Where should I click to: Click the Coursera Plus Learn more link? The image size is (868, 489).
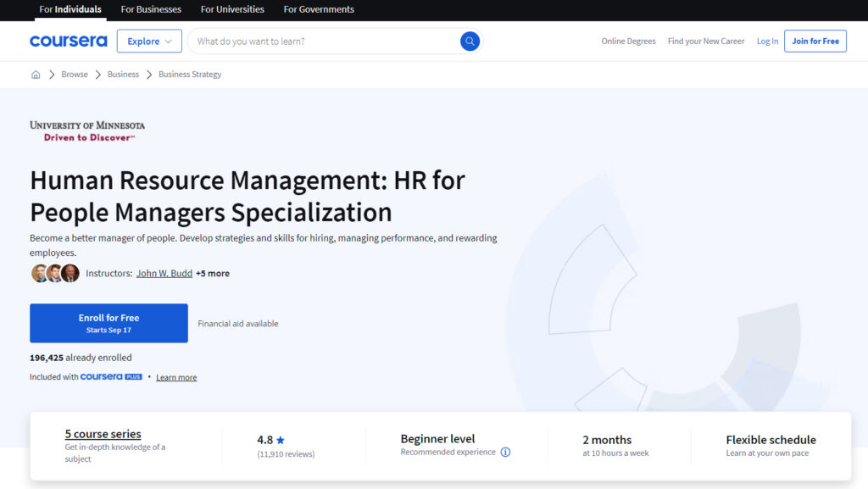(x=176, y=377)
